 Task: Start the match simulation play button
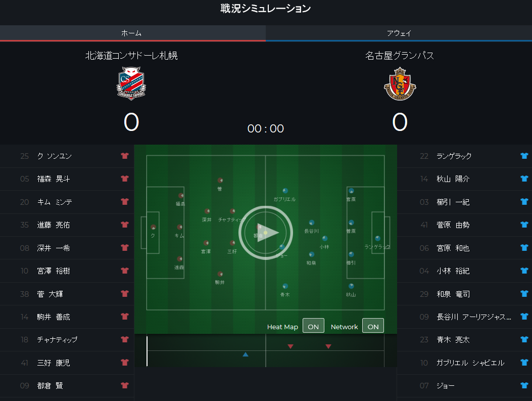click(x=266, y=233)
